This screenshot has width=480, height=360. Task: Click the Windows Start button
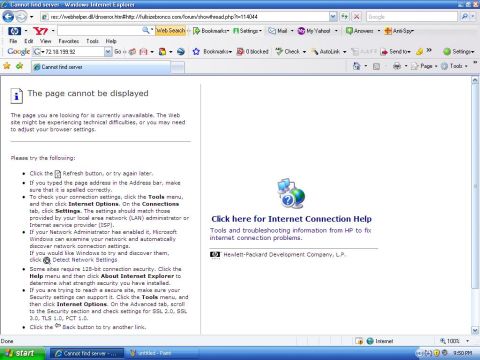point(22,353)
